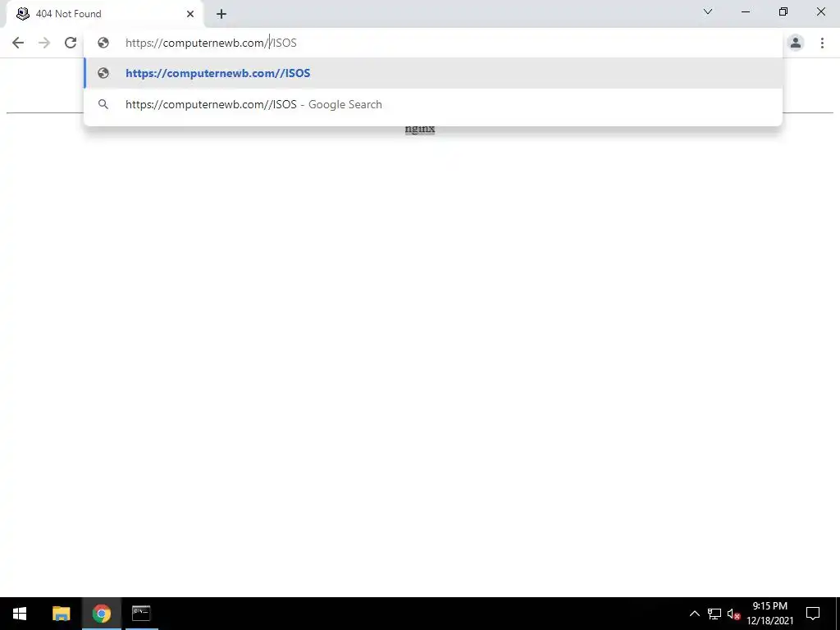Click the nginx text on the page

[x=420, y=129]
